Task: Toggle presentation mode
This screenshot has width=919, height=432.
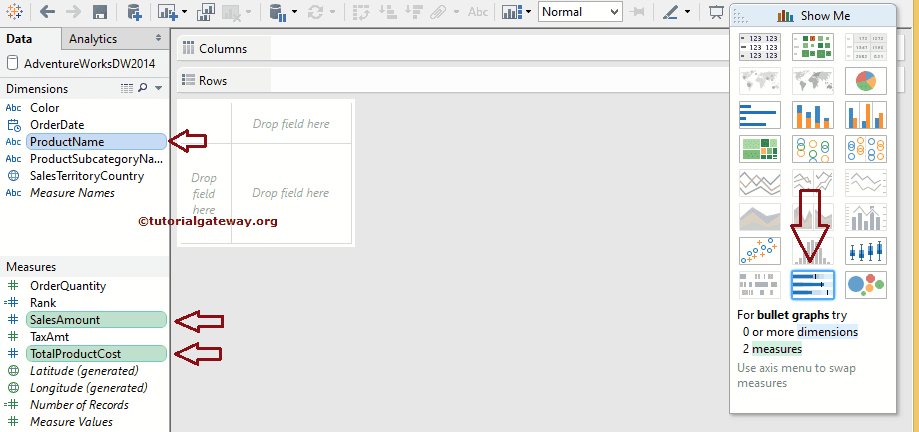Action: tap(716, 12)
